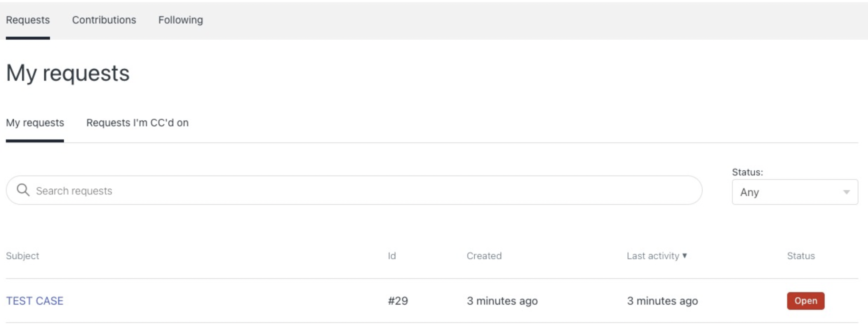Select the Requests top tab
The width and height of the screenshot is (868, 334).
click(x=28, y=20)
